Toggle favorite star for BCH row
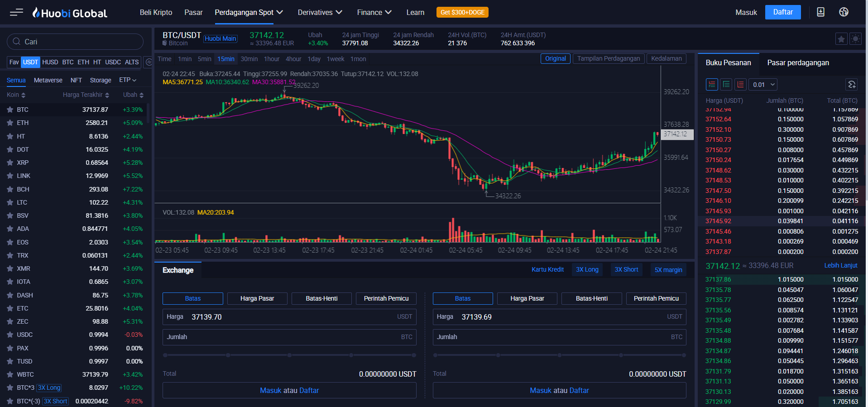This screenshot has width=868, height=407. (x=10, y=189)
